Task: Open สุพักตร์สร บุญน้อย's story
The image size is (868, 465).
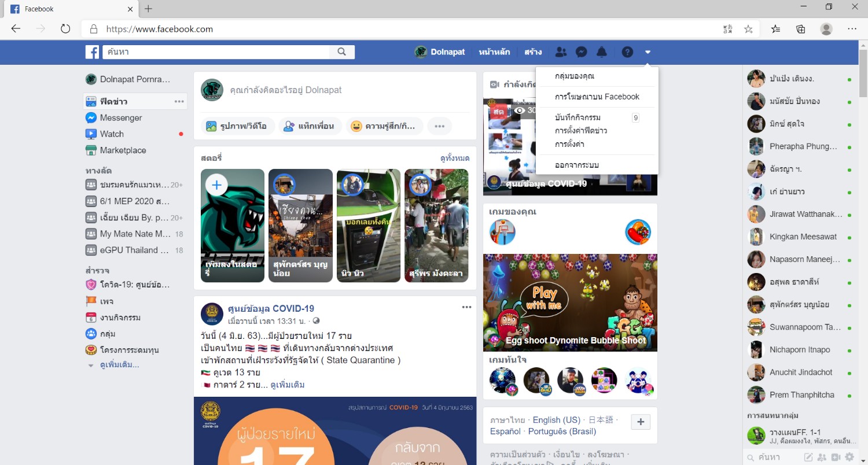Action: (300, 226)
